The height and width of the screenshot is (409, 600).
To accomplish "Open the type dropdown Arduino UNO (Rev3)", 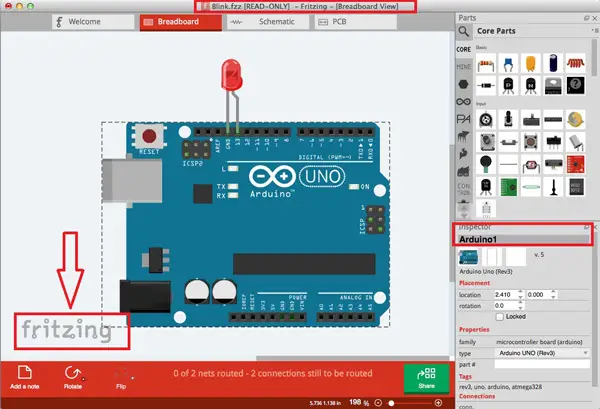I will pos(542,353).
